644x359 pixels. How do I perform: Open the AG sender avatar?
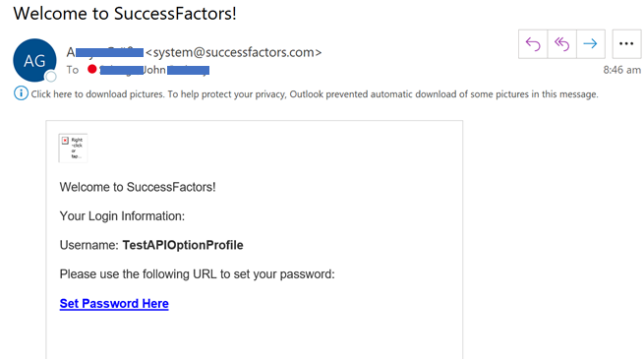point(34,60)
